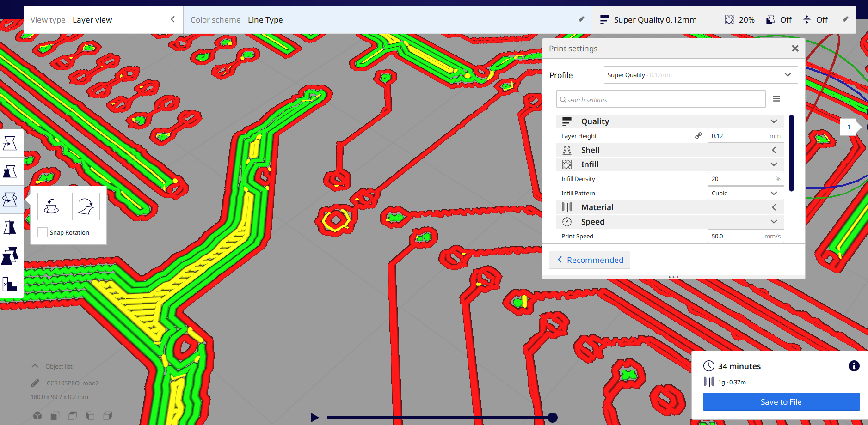This screenshot has height=425, width=868.
Task: Expand the Material settings category
Action: click(670, 207)
